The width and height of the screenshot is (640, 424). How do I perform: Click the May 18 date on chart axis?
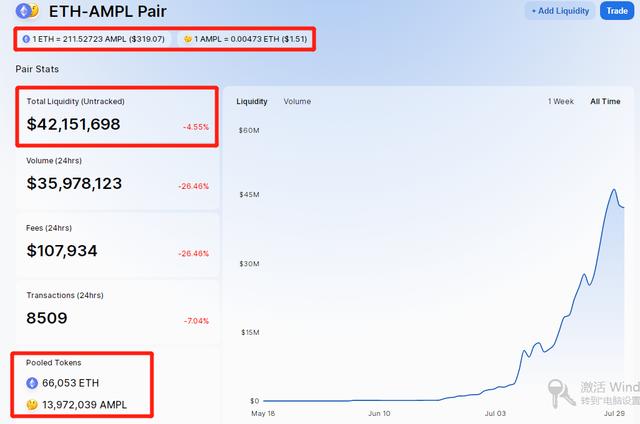[x=263, y=413]
